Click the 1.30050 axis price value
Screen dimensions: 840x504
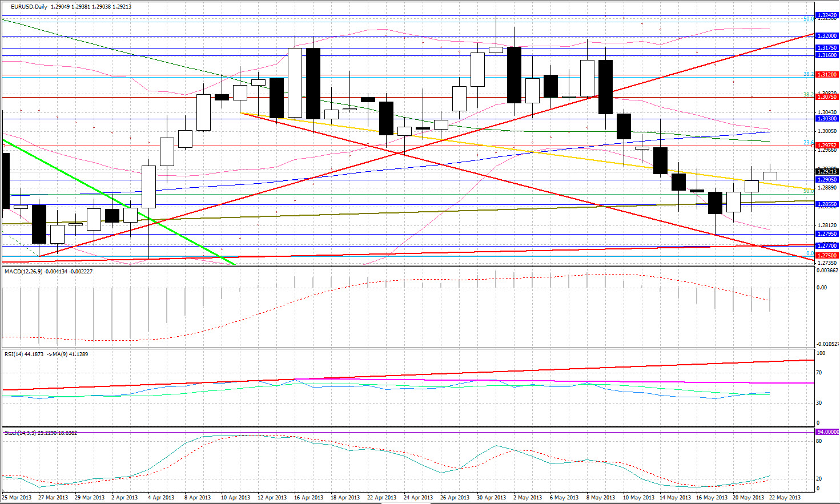point(827,131)
